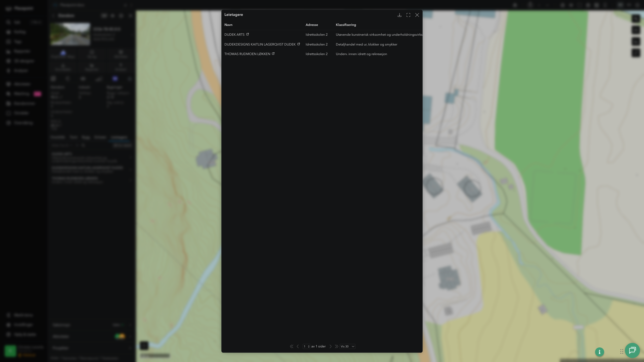644x362 pixels.
Task: Go to the next page of tenants
Action: [331, 346]
